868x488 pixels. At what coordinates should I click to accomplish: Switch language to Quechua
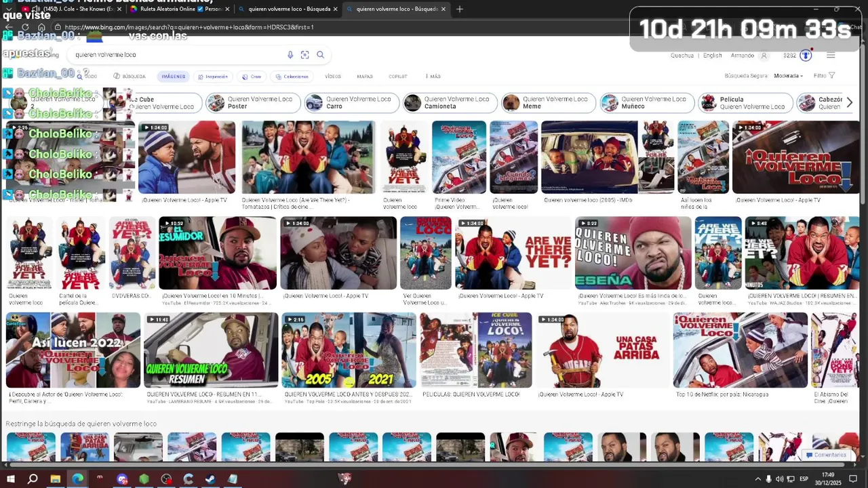pyautogui.click(x=682, y=56)
